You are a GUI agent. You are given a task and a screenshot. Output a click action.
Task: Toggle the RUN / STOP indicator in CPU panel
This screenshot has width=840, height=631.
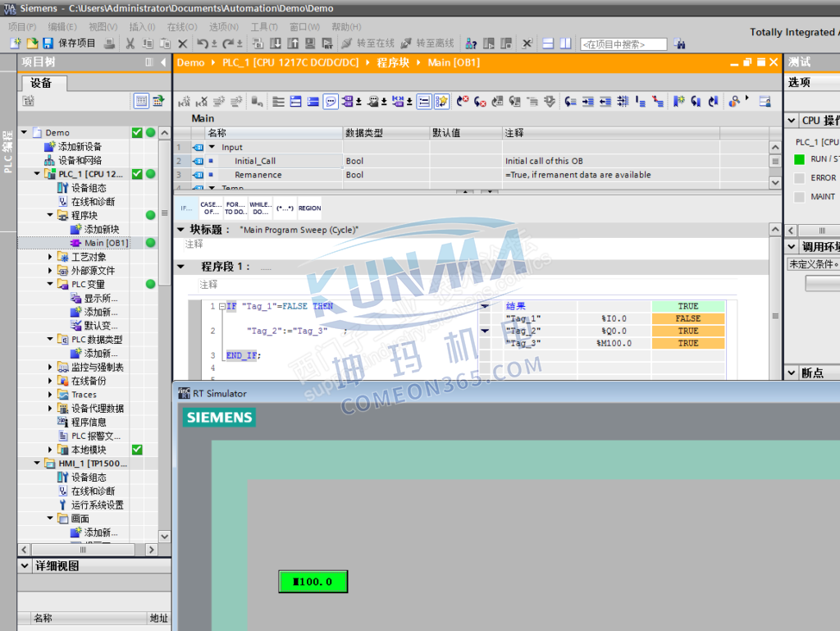[799, 159]
